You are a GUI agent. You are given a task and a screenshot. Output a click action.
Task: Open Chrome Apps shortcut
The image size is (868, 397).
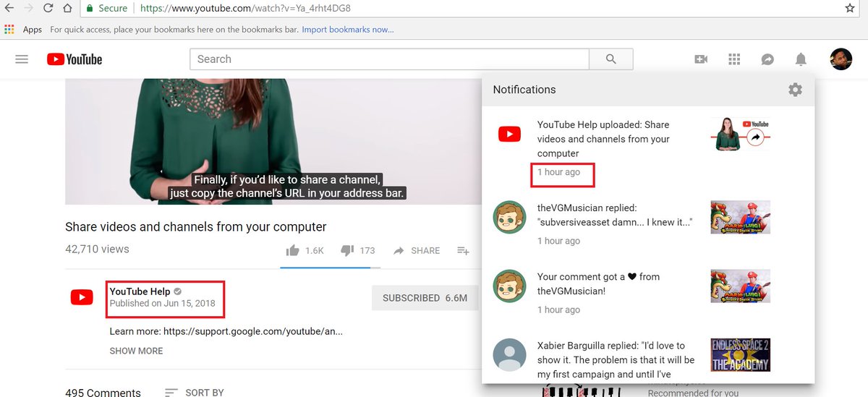[23, 30]
